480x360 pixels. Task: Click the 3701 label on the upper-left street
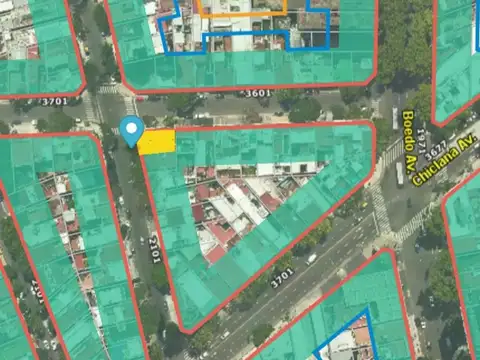[x=54, y=101]
